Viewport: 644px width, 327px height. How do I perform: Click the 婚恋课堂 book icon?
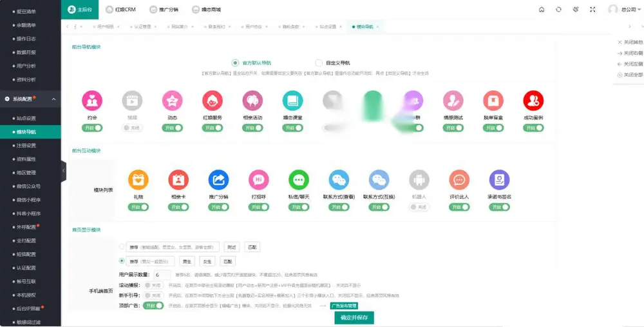293,101
